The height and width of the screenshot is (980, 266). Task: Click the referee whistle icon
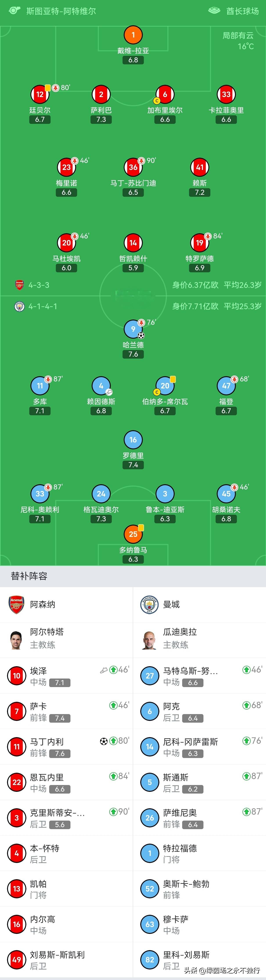click(x=14, y=10)
